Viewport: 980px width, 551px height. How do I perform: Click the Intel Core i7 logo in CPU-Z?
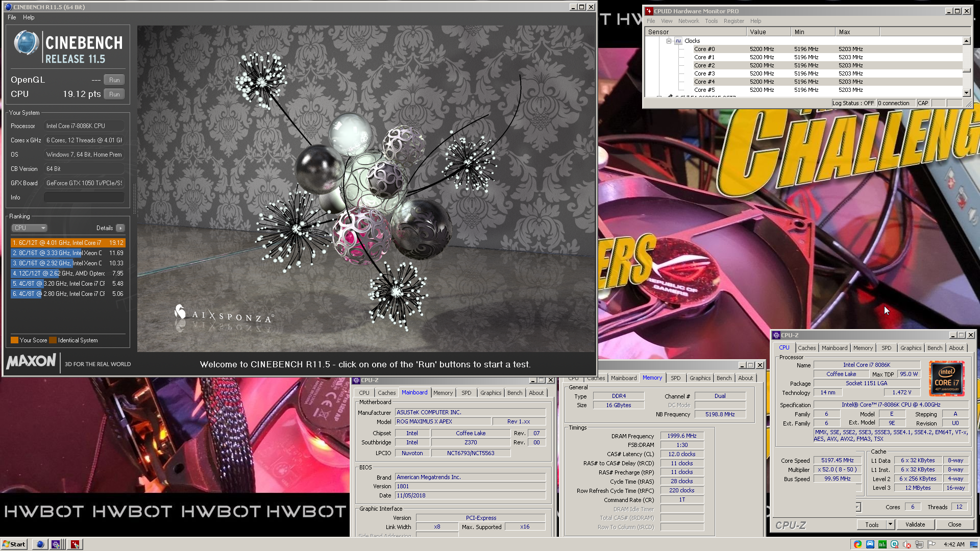946,379
